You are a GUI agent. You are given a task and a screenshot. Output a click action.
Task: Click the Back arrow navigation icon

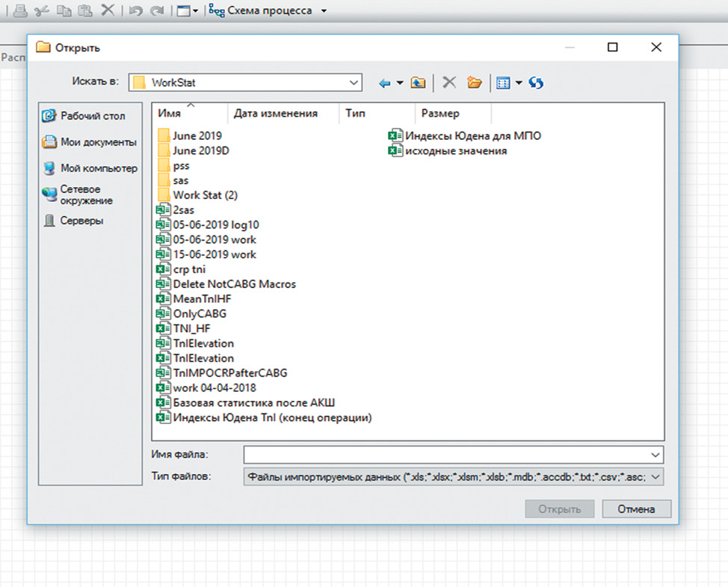pyautogui.click(x=385, y=83)
